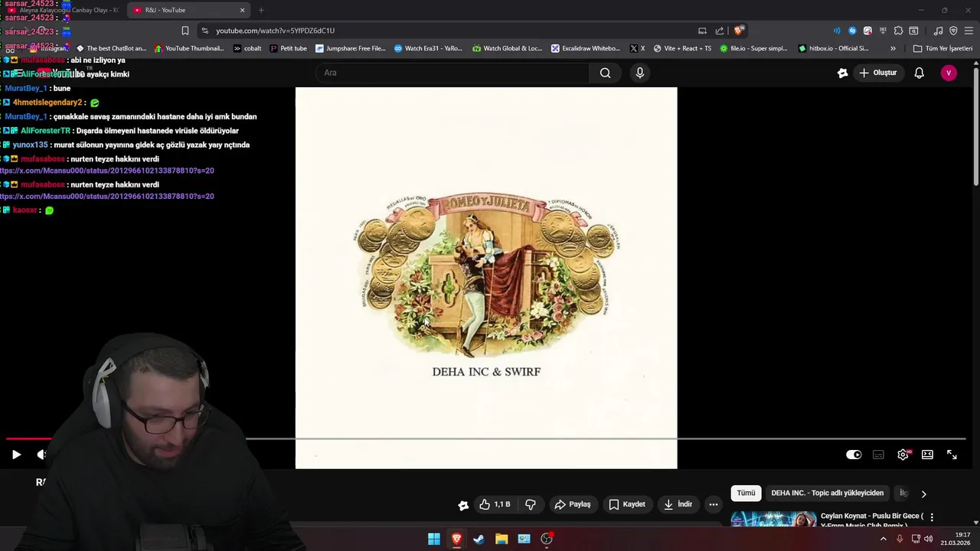Toggle subtitles in the video player
Viewport: 980px width, 551px height.
tap(878, 455)
